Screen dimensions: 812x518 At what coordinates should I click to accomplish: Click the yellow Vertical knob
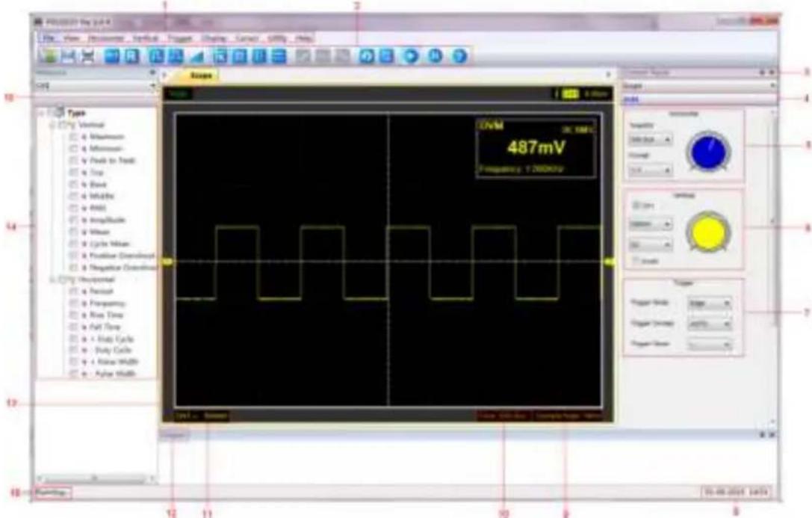708,232
